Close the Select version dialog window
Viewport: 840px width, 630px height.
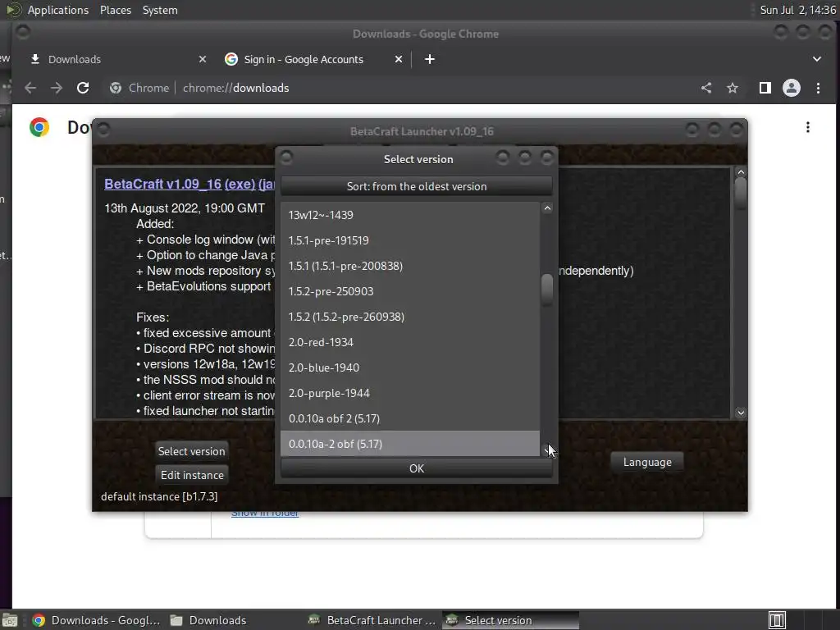(547, 157)
